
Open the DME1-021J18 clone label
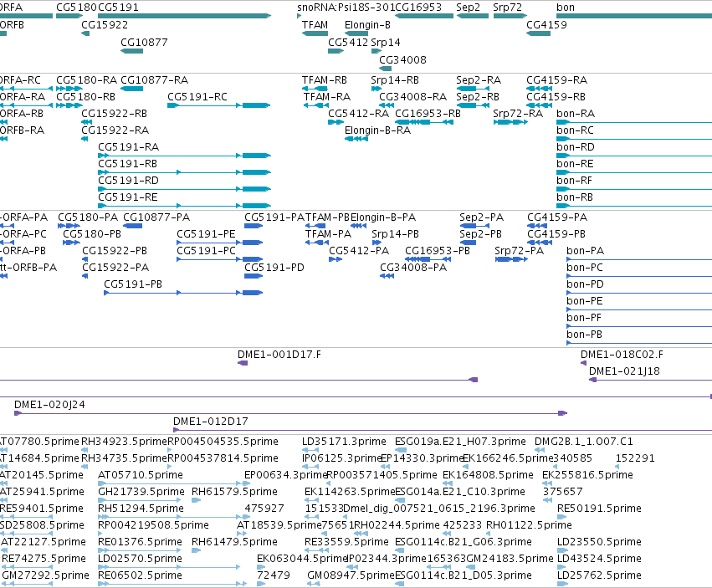point(624,371)
